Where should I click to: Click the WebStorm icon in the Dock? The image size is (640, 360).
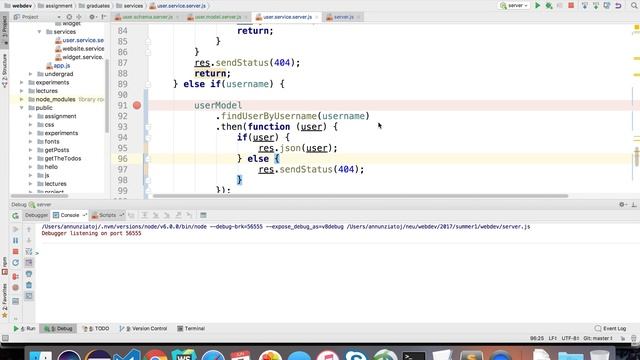coord(184,355)
